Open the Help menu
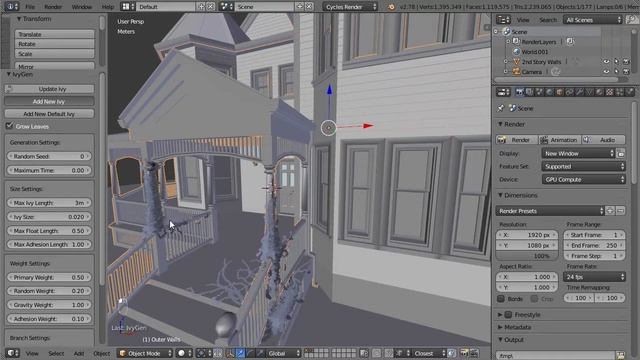 (x=108, y=7)
